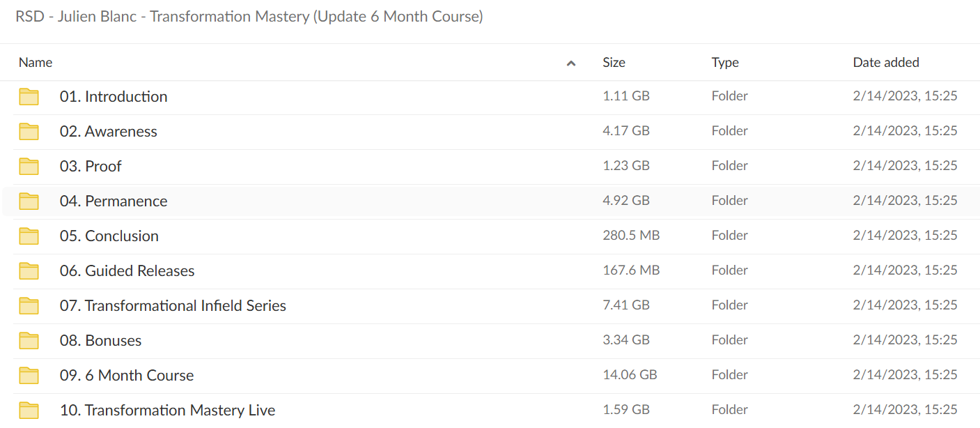The image size is (980, 428).
Task: Sort files by the Size column header
Action: coord(614,63)
